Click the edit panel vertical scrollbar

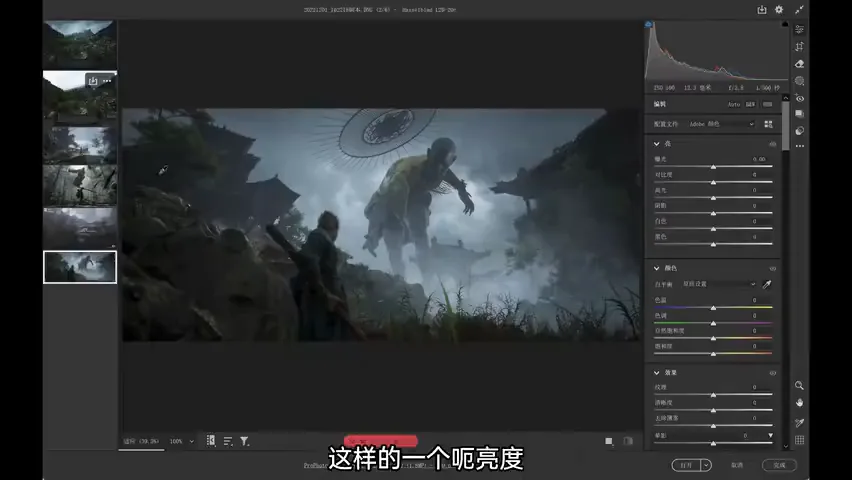coord(785,125)
